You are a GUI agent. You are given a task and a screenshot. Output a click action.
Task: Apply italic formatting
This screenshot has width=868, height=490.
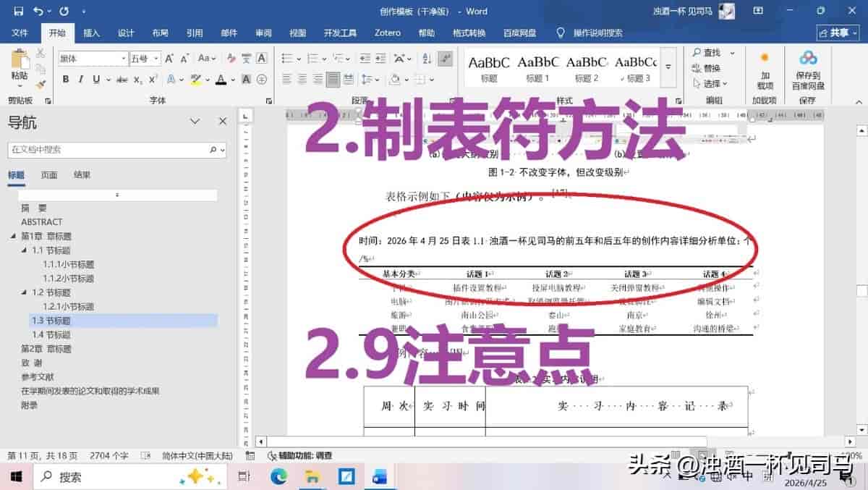(x=80, y=79)
